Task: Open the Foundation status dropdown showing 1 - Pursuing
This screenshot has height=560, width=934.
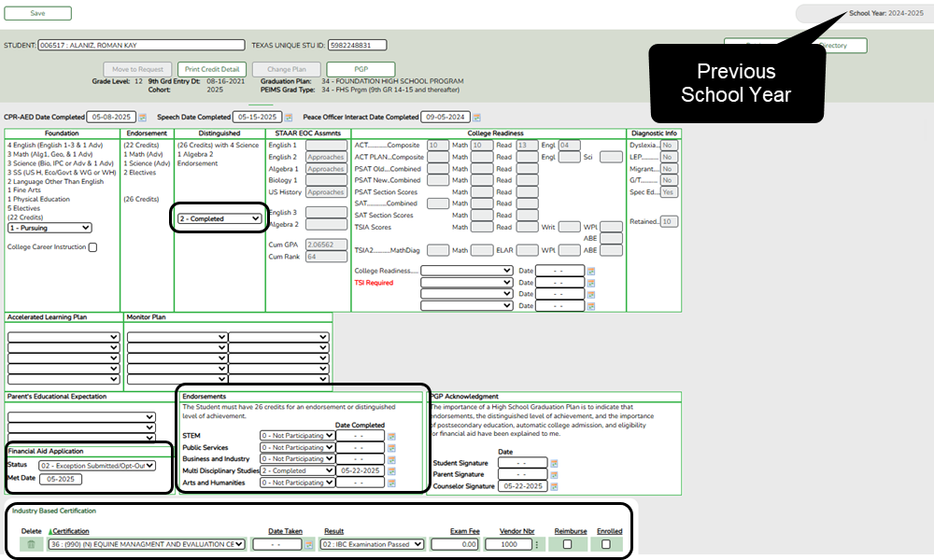Action: [x=49, y=228]
